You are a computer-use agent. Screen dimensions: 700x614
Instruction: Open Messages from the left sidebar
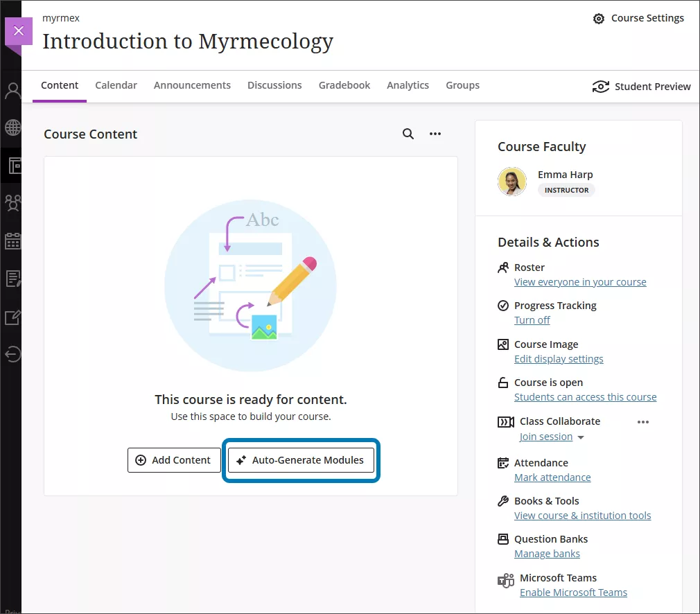coord(11,279)
